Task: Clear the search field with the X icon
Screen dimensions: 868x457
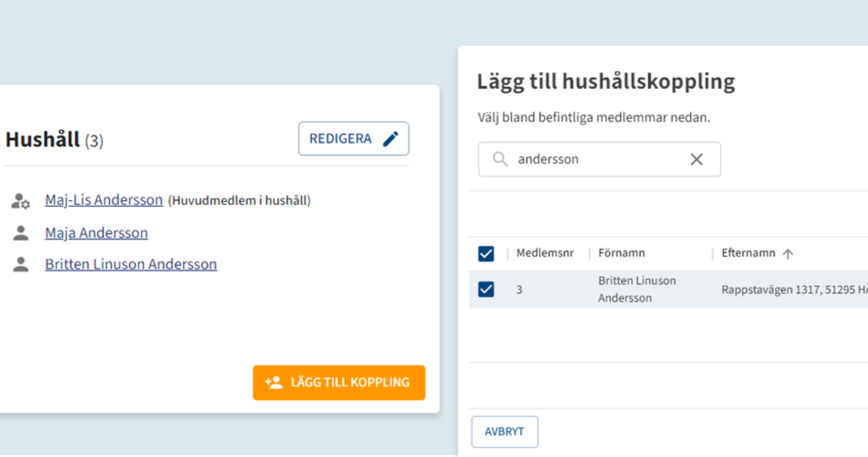Action: point(696,159)
